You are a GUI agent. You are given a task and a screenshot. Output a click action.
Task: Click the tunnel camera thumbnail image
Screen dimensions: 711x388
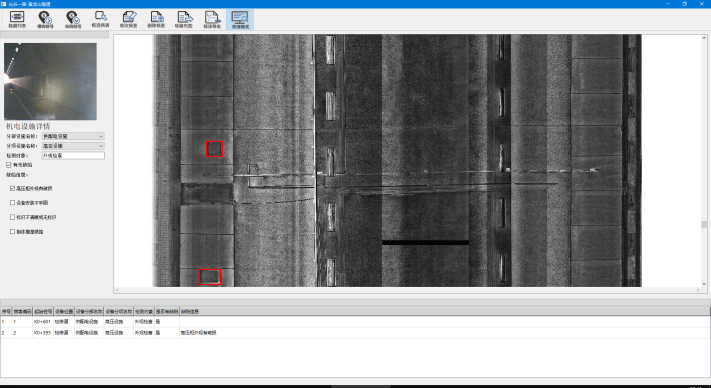[50, 82]
